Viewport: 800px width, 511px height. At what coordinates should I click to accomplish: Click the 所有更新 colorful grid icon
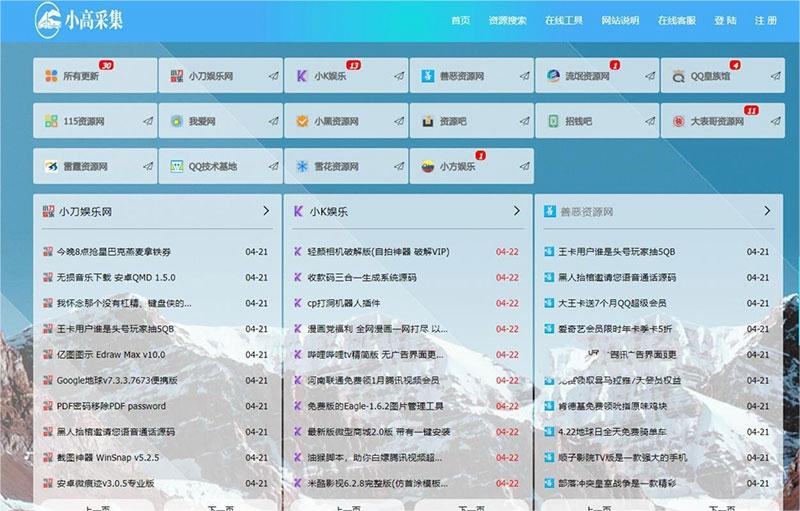tap(50, 76)
